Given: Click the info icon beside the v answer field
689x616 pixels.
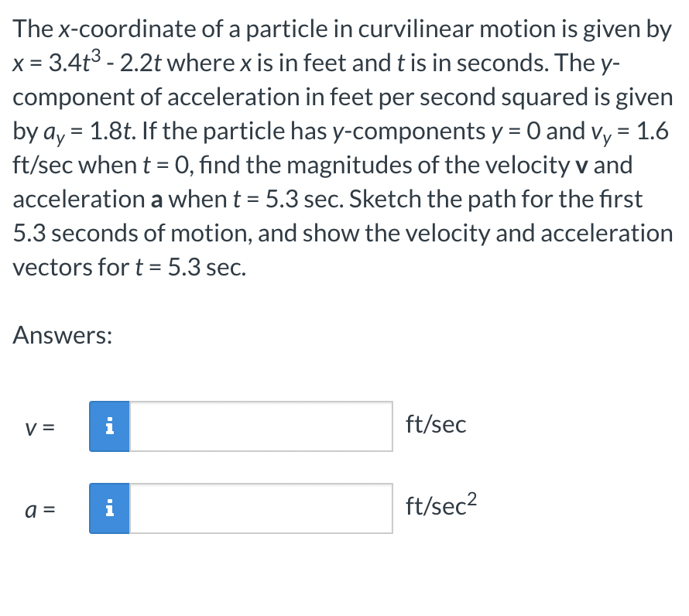Looking at the screenshot, I should [109, 426].
